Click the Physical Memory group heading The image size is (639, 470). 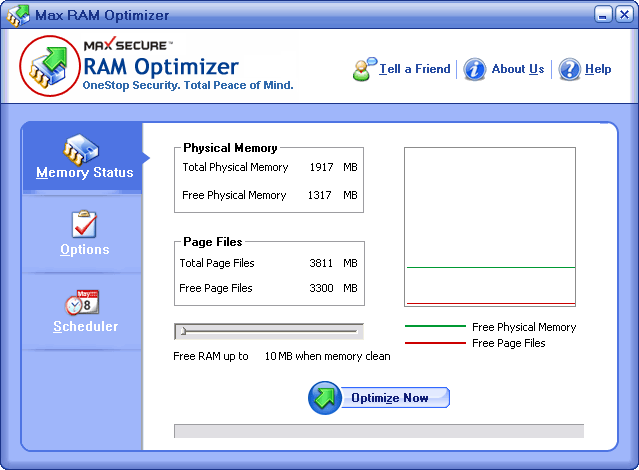click(230, 148)
